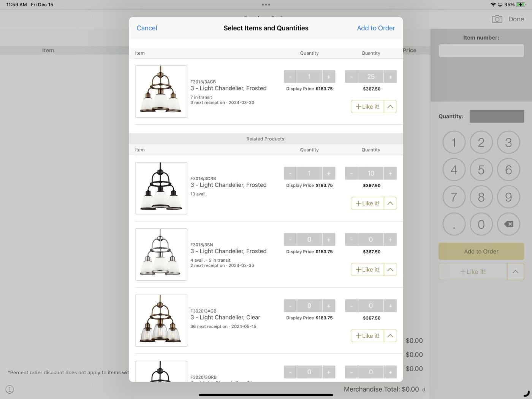Tap Done in the top right

[516, 19]
